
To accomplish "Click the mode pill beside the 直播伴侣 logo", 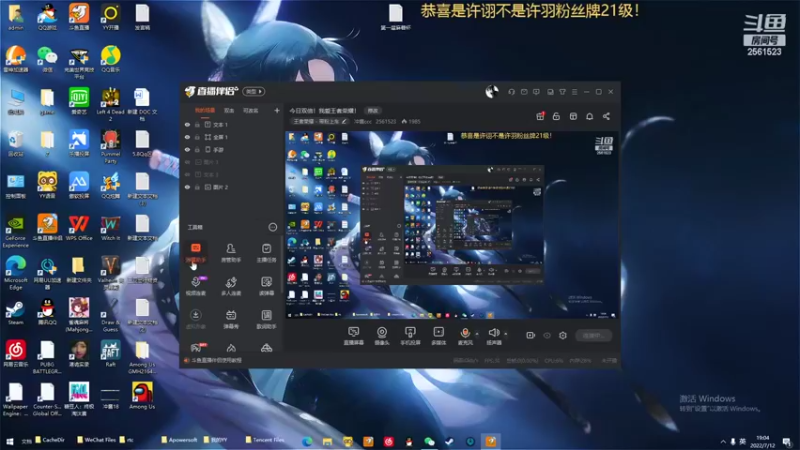I will 254,92.
